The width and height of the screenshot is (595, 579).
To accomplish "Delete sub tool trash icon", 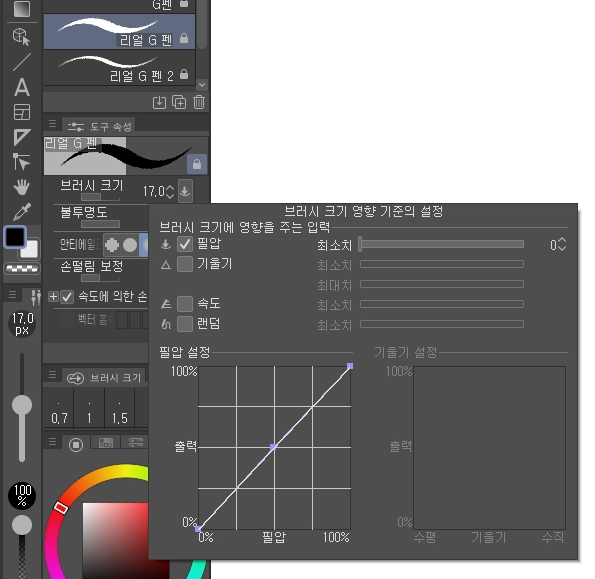I will 199,102.
